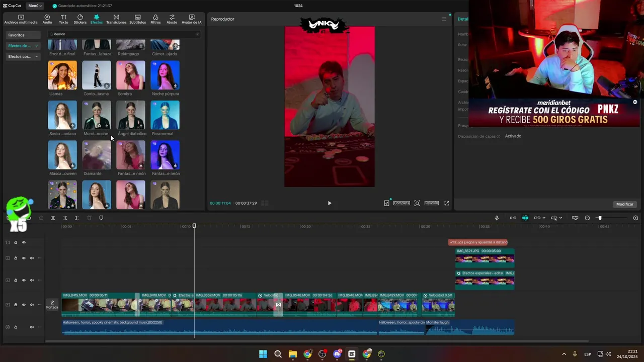Select the Noche púrpura effect
The image size is (644, 362).
click(165, 75)
